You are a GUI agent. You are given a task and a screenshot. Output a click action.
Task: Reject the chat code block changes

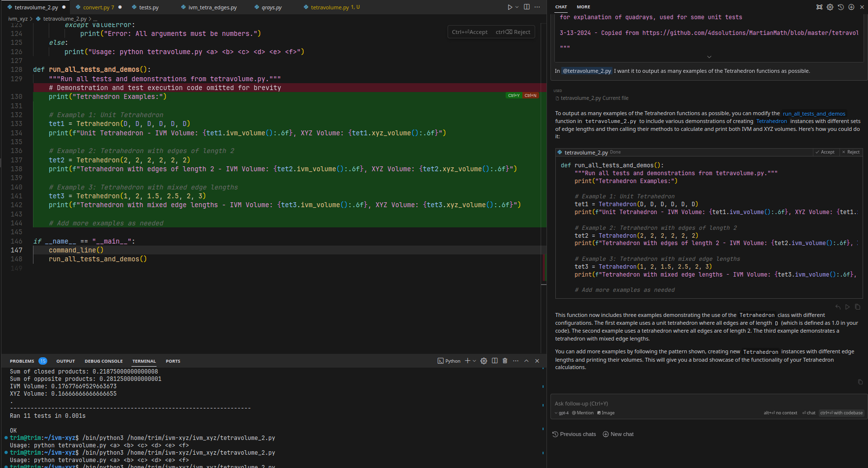pyautogui.click(x=850, y=152)
